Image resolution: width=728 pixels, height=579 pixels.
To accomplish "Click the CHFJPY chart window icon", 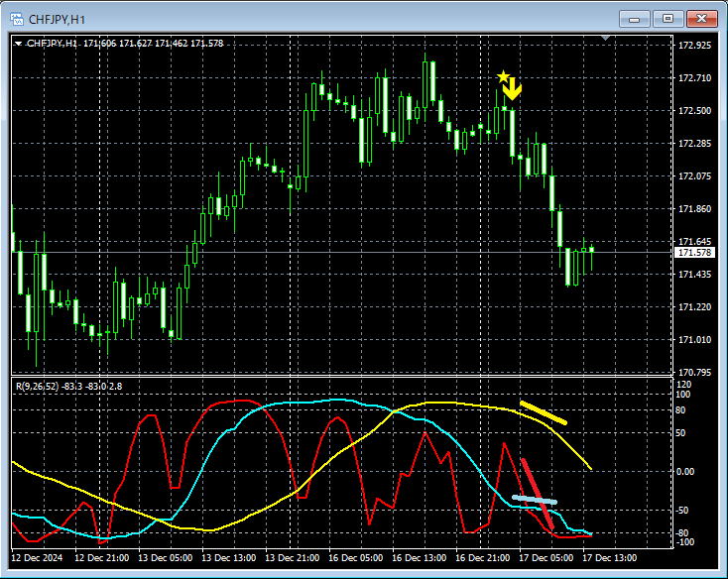I will tap(17, 19).
